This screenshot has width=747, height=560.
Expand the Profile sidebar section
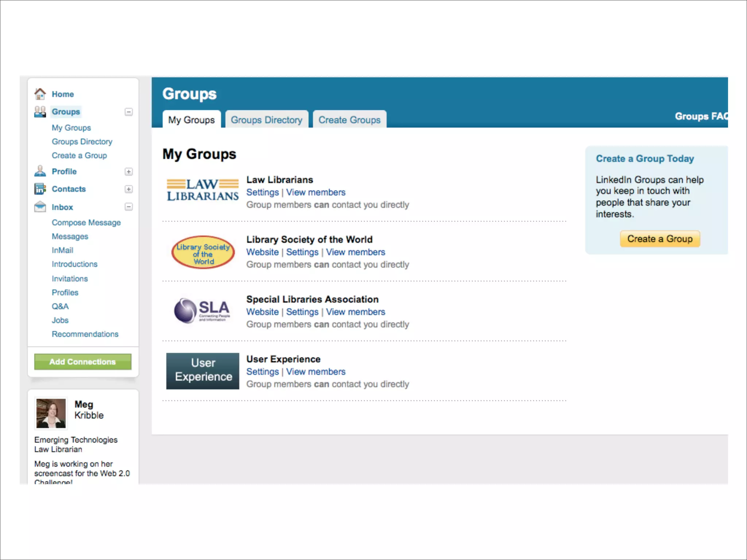coord(129,171)
